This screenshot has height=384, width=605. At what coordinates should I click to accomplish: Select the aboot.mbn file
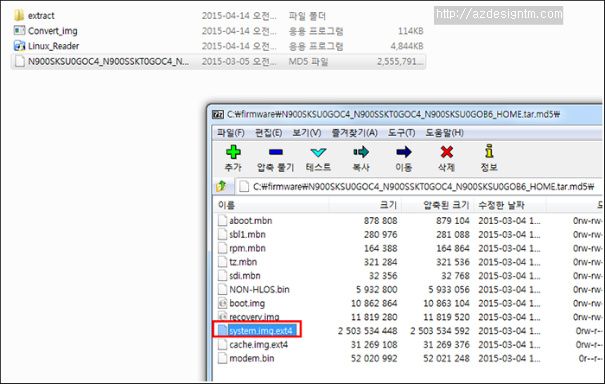[x=250, y=221]
